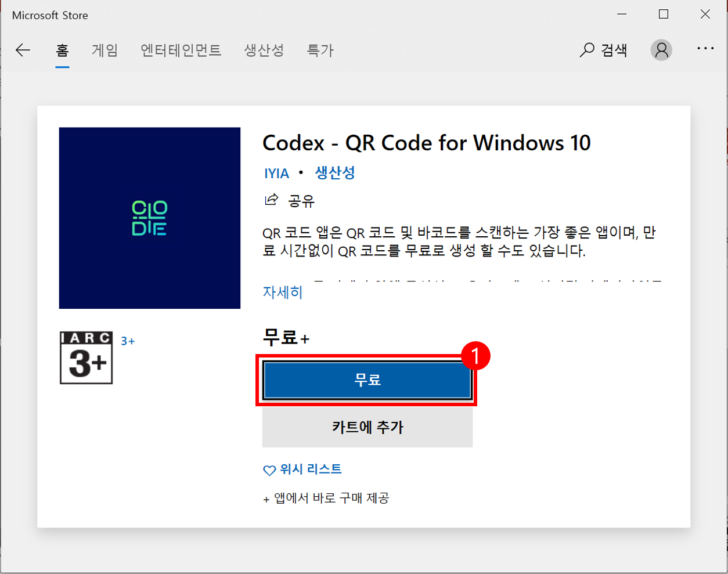Click the 검색 search button
This screenshot has height=574, width=728.
pos(603,50)
